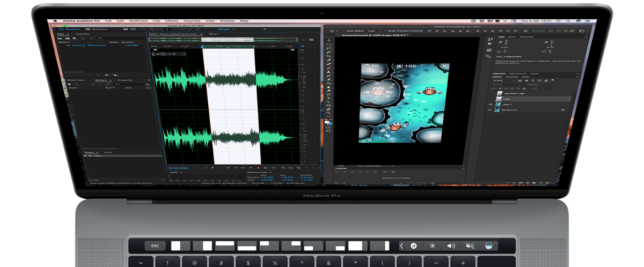Switch Audition to Waveform view
Viewport: 644px width, 267px height.
coord(69,29)
